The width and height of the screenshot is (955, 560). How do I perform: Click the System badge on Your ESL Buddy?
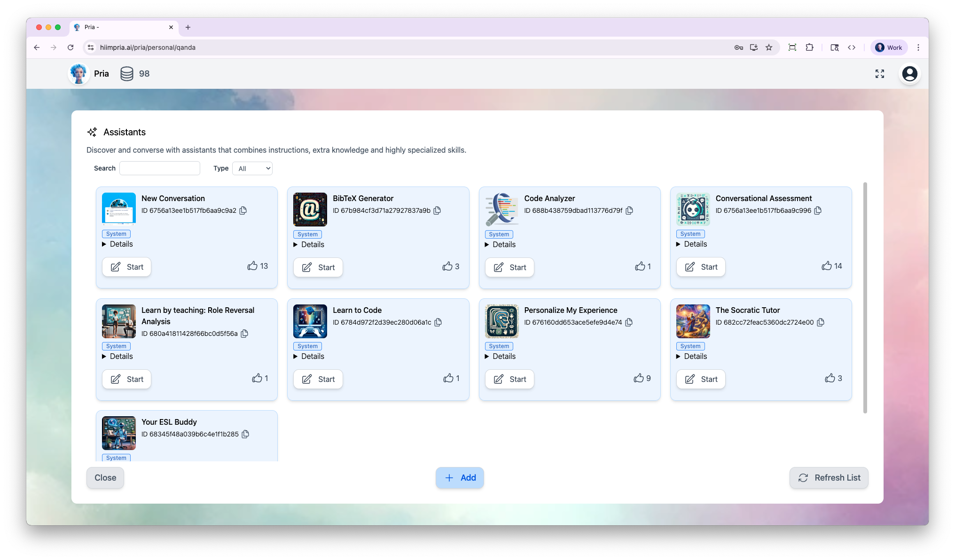point(116,457)
